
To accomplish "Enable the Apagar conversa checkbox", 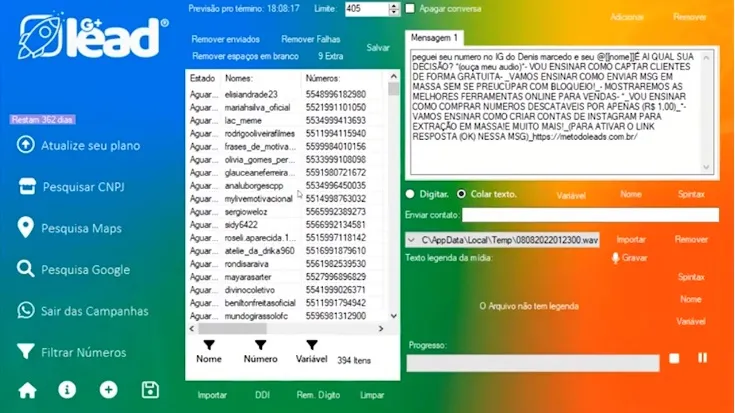I will 411,8.
